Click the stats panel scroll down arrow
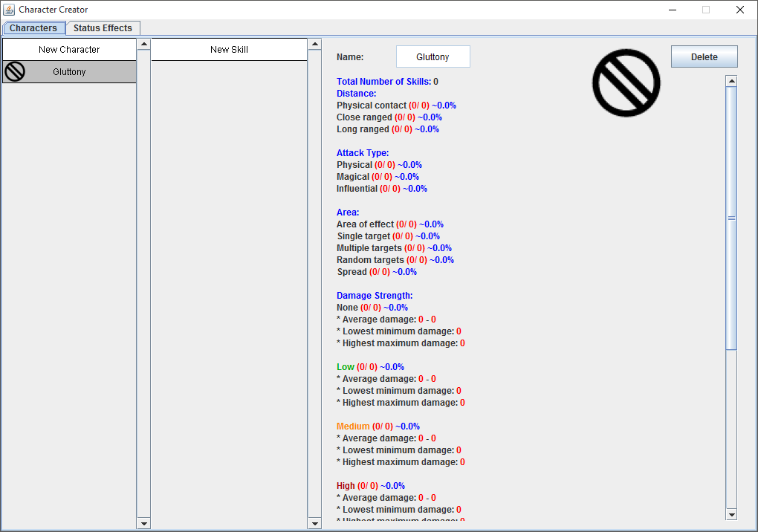The width and height of the screenshot is (758, 532). pyautogui.click(x=731, y=515)
